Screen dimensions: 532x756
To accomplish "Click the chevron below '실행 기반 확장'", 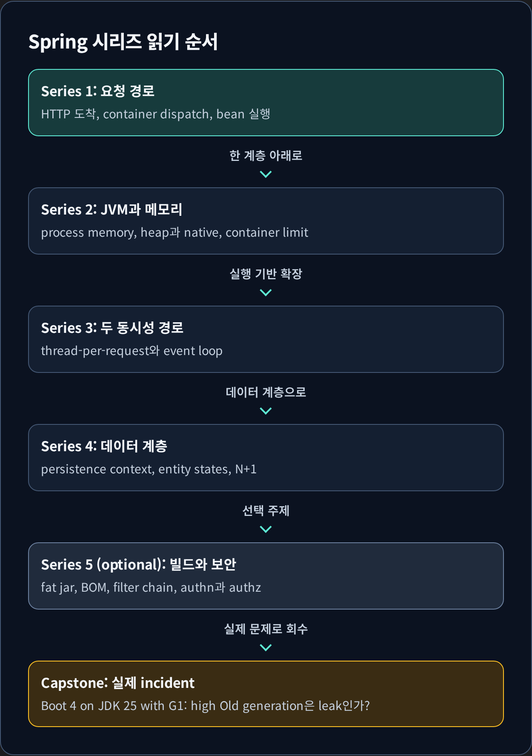I will click(x=266, y=292).
